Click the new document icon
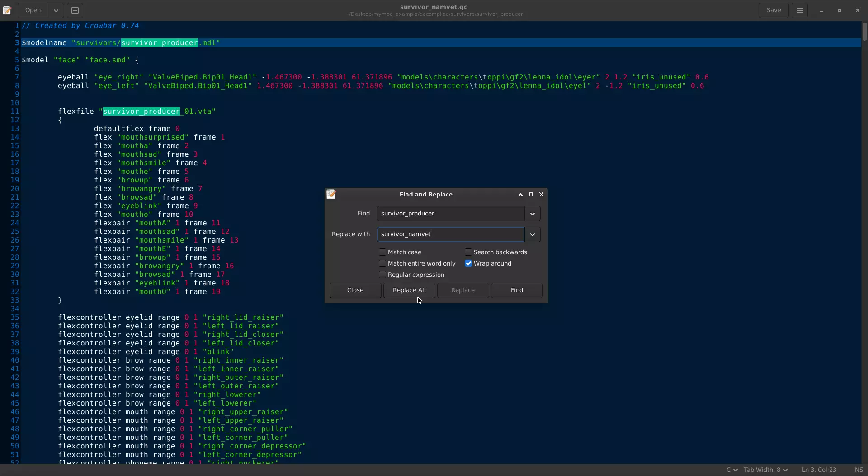The width and height of the screenshot is (868, 476). coord(75,10)
